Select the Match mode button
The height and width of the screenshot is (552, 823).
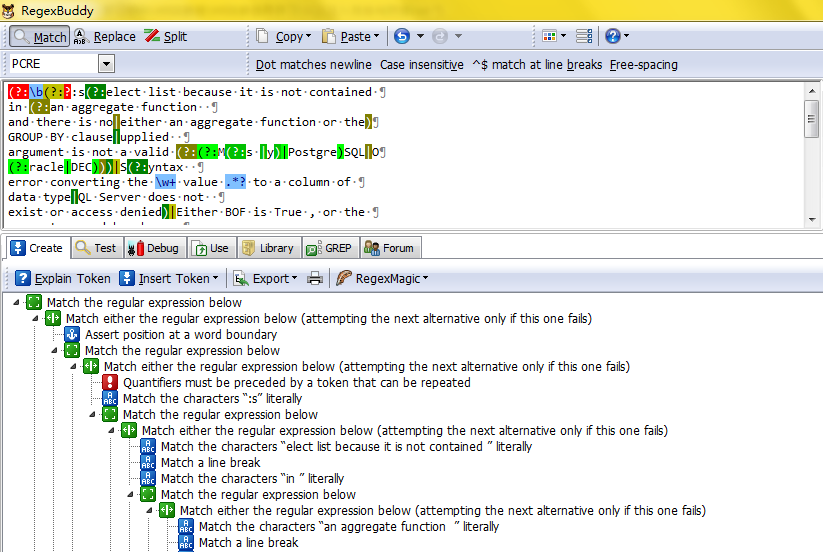pyautogui.click(x=39, y=37)
